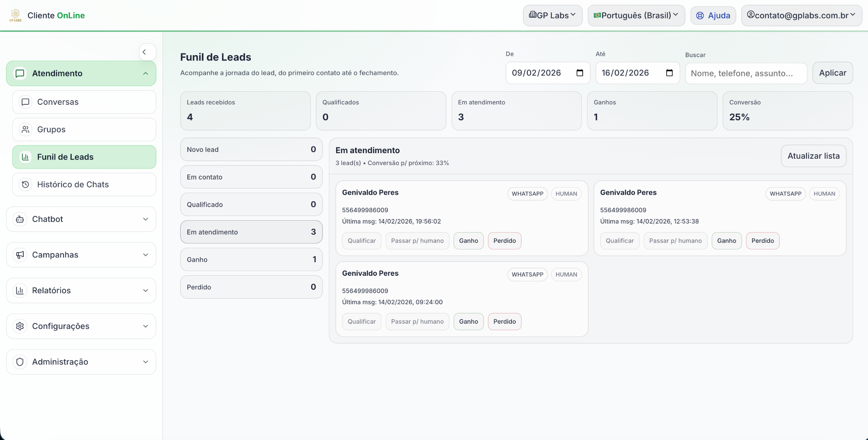Click the Ajuda lifebuoy icon
This screenshot has width=868, height=440.
pos(700,16)
